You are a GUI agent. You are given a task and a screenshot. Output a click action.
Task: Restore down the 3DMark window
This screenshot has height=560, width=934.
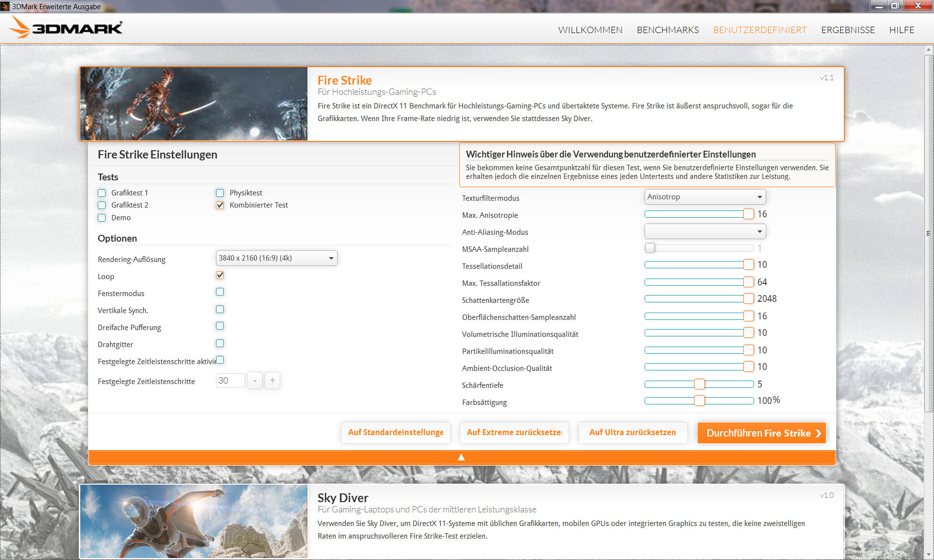pos(895,6)
